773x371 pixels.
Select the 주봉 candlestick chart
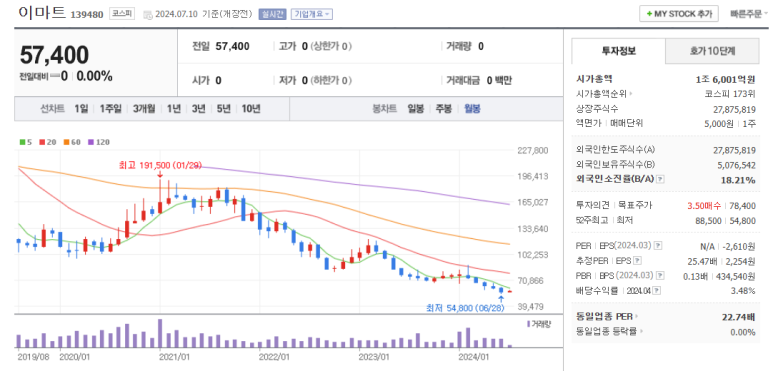444,109
